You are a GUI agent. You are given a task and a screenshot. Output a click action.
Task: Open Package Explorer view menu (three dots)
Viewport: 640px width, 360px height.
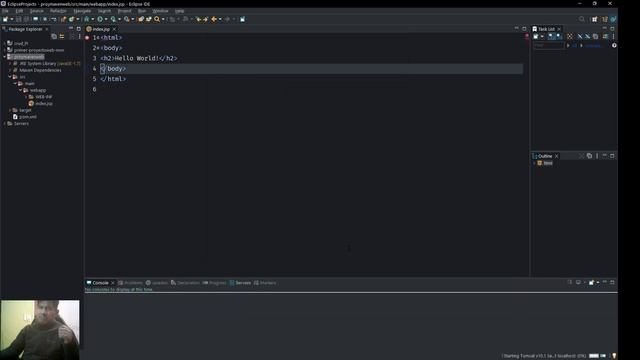tap(80, 36)
